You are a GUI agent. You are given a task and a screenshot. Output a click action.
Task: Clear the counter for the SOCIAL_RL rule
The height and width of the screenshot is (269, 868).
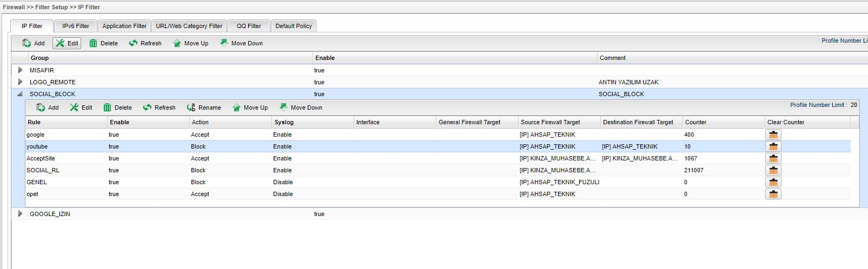click(773, 170)
